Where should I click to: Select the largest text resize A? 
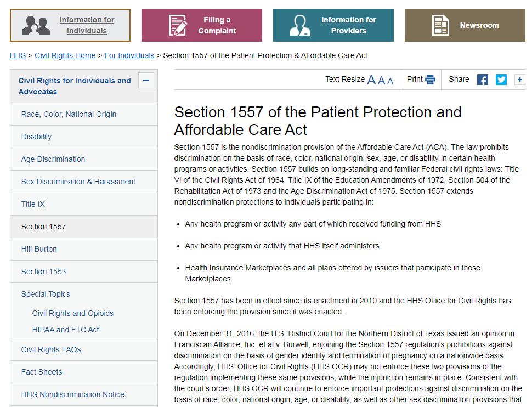click(x=371, y=80)
